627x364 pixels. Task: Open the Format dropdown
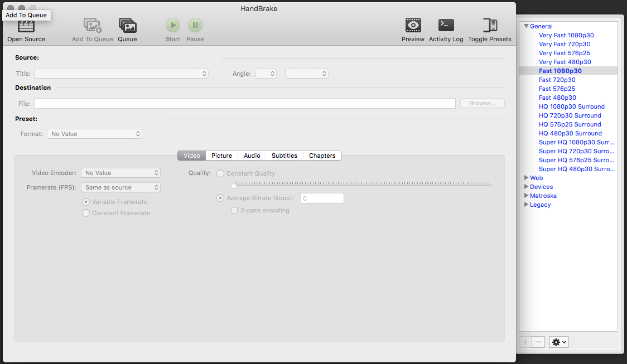point(94,134)
